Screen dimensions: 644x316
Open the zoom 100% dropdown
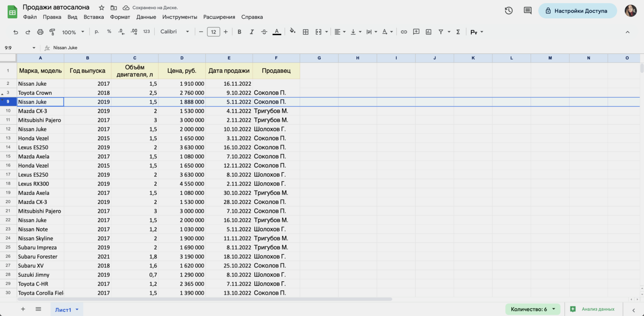pos(73,32)
